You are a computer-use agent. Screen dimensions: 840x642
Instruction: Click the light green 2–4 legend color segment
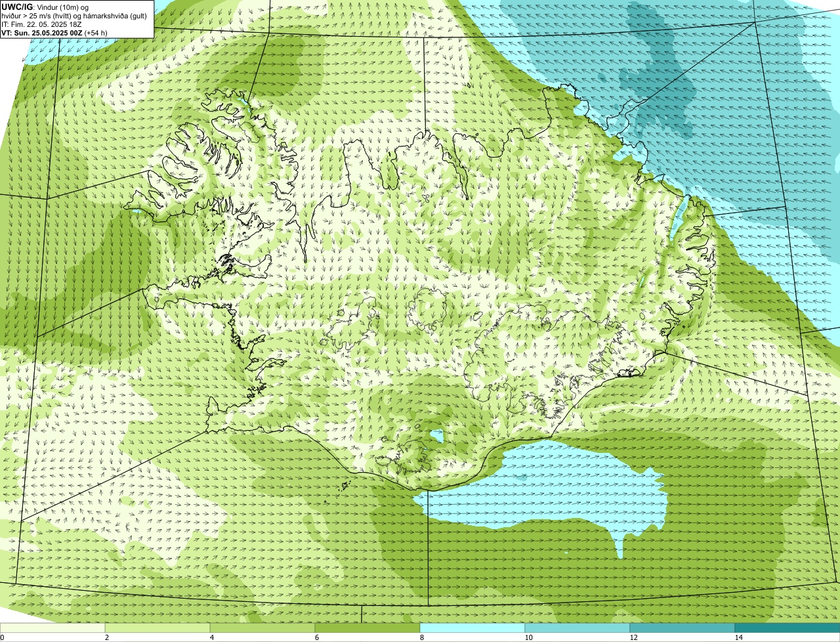pos(157,628)
